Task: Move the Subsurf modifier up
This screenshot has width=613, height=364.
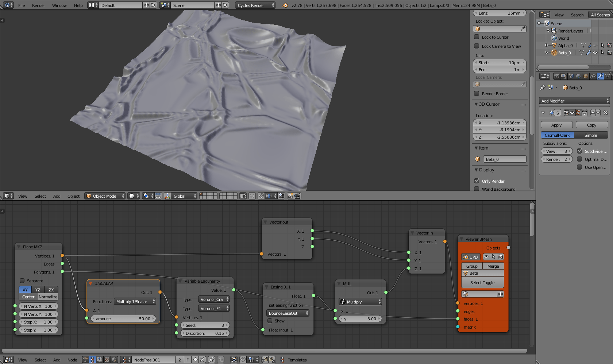Action: point(593,113)
